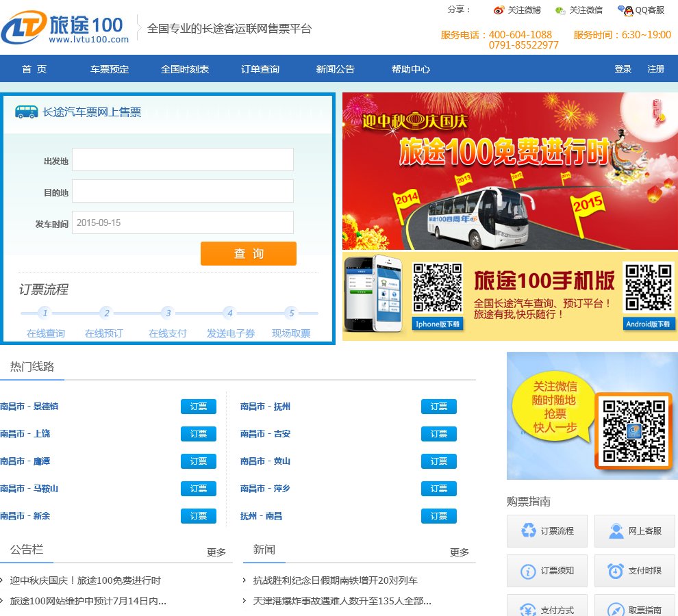
Task: Open notice 迎中秋庆国庆！旅途100免费进行时
Action: (85, 580)
